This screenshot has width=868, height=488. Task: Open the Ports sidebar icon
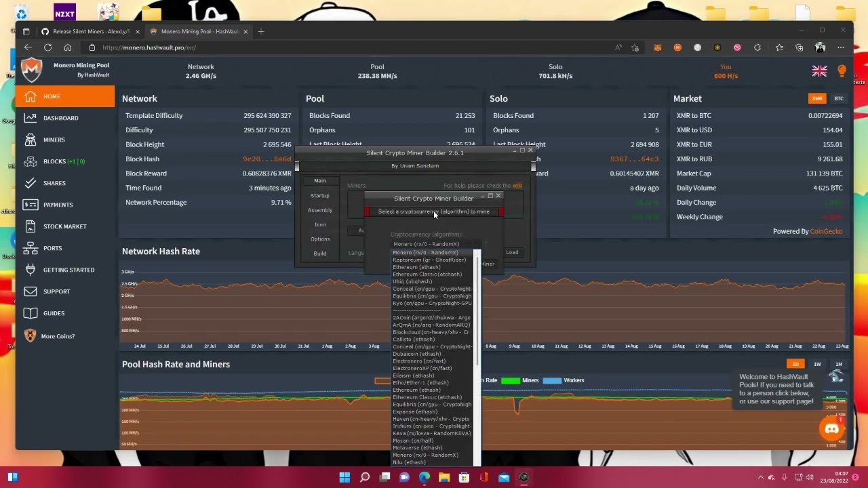30,248
